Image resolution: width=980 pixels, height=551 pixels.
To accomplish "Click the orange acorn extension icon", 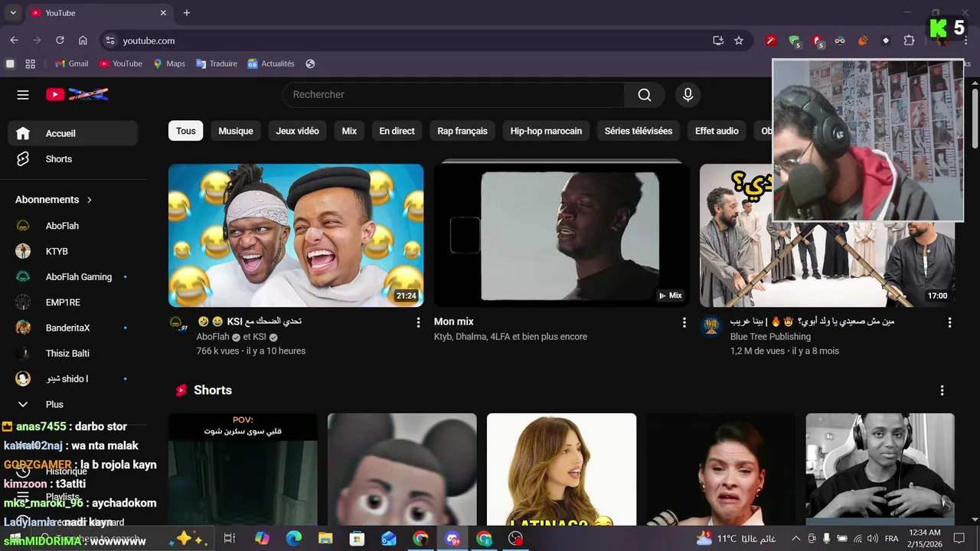I will (x=863, y=41).
